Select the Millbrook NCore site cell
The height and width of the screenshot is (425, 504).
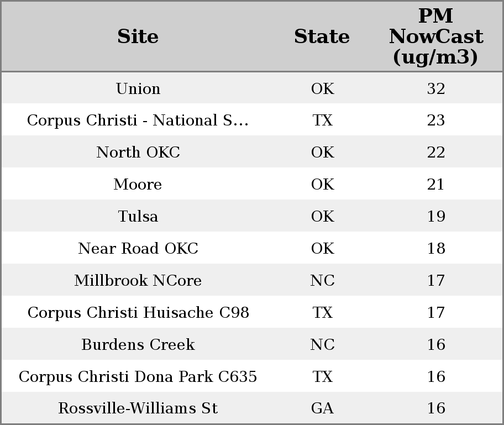coord(138,281)
